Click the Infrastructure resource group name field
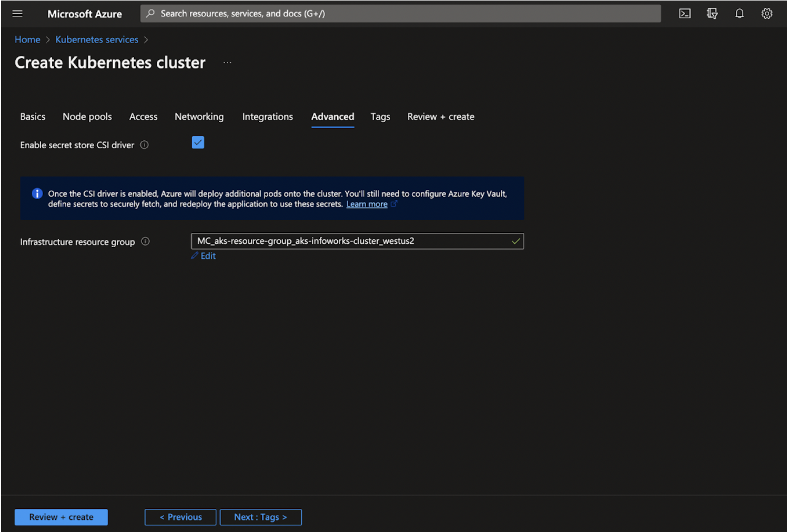 (357, 241)
